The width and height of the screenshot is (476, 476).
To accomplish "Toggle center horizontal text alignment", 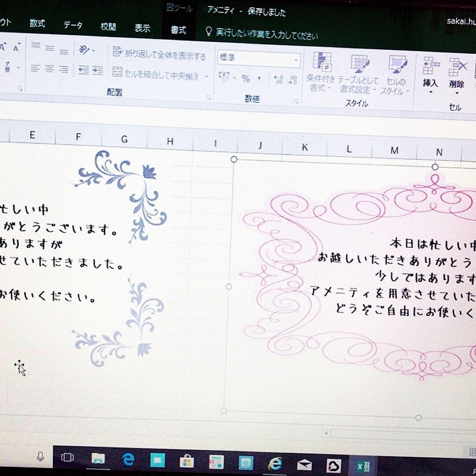I will pos(50,69).
